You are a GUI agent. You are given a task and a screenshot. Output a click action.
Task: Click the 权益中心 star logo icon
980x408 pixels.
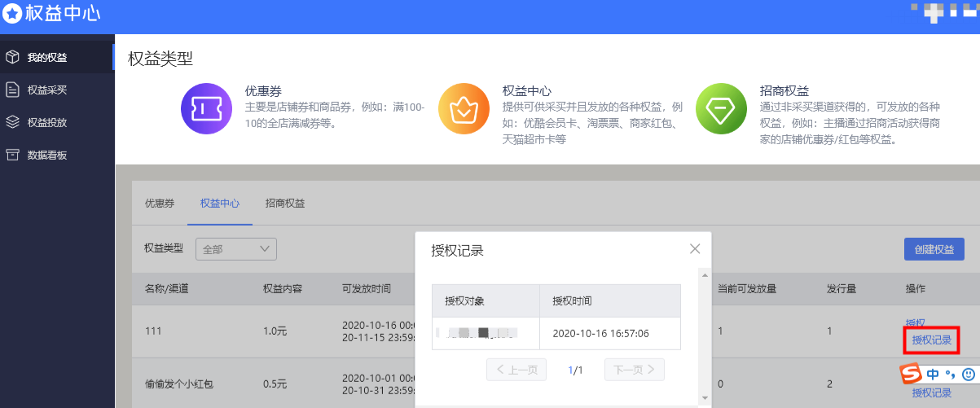[13, 14]
